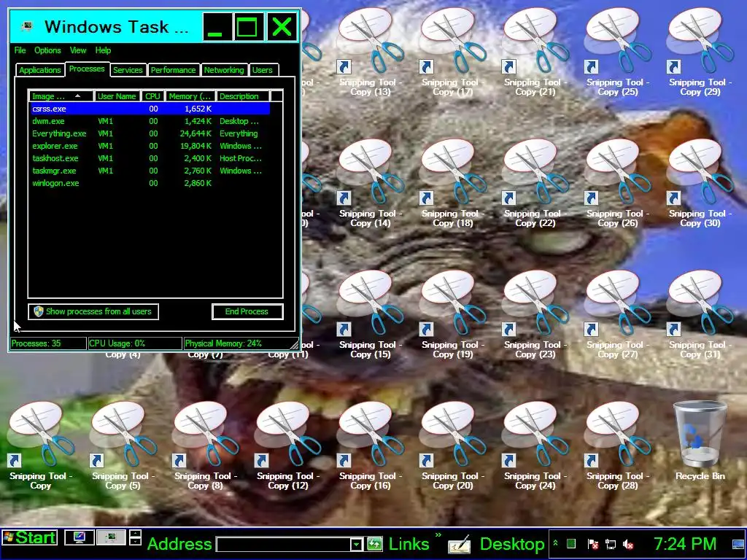Viewport: 747px width, 560px height.
Task: Sort processes by Description column
Action: pos(242,96)
